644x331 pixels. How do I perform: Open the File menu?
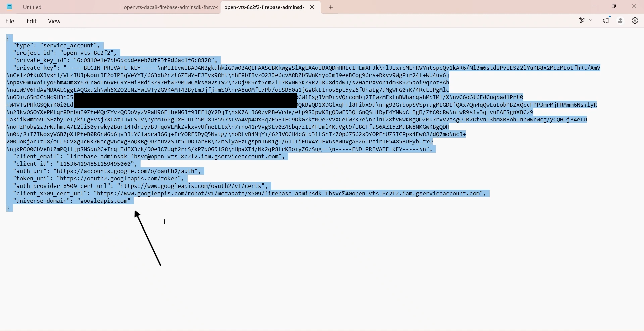click(10, 21)
